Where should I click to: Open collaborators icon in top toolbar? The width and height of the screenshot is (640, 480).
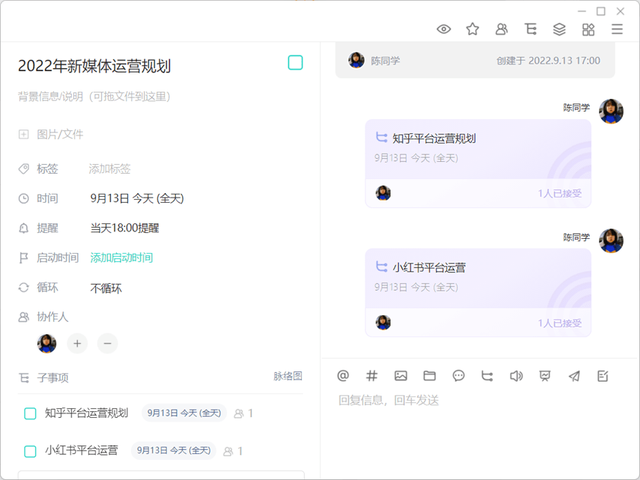(502, 29)
